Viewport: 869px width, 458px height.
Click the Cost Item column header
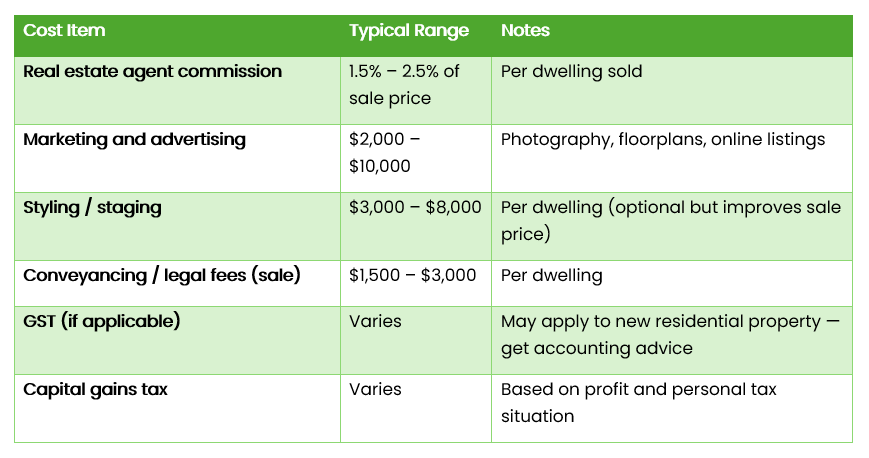pyautogui.click(x=64, y=31)
